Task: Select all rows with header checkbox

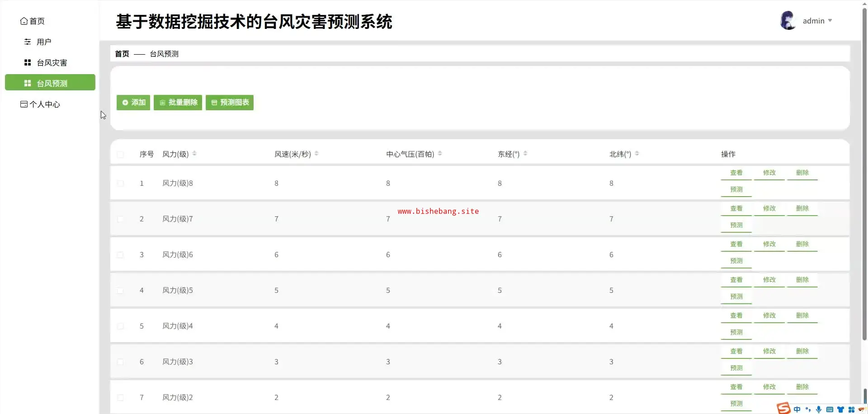Action: [120, 155]
